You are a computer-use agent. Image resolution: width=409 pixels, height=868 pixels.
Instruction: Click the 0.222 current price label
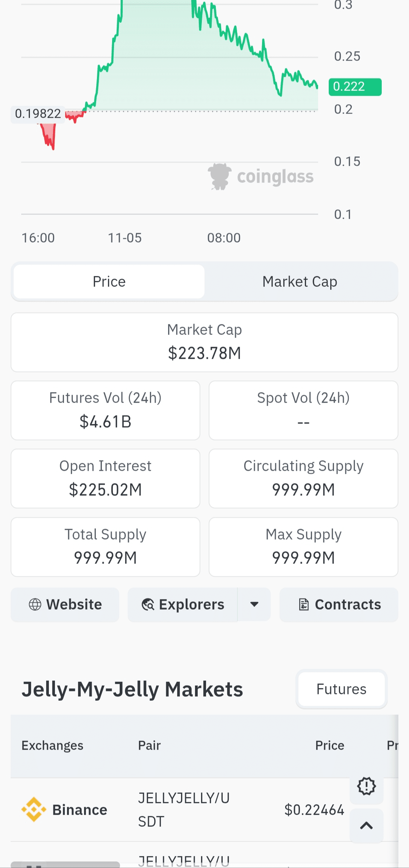[355, 87]
